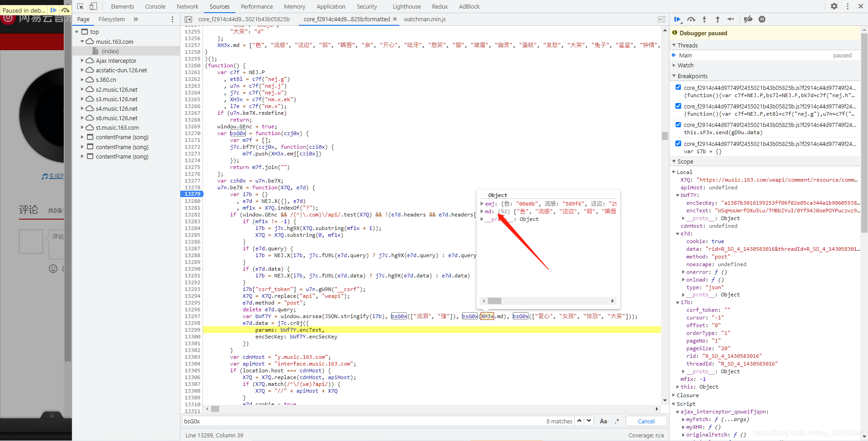Viewport: 868px width, 441px height.
Task: Switch to Console tab
Action: tap(155, 6)
